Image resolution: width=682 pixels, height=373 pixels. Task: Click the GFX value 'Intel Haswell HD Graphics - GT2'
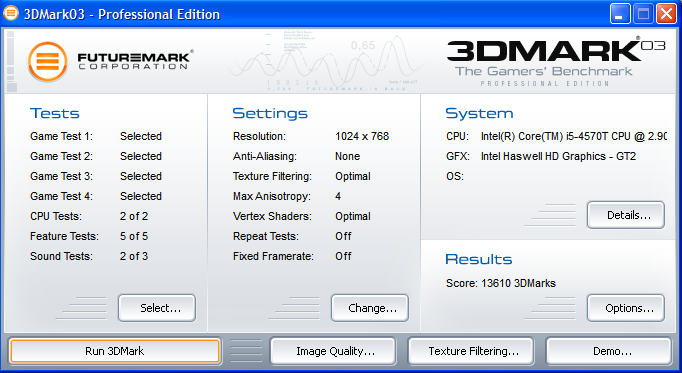click(558, 157)
